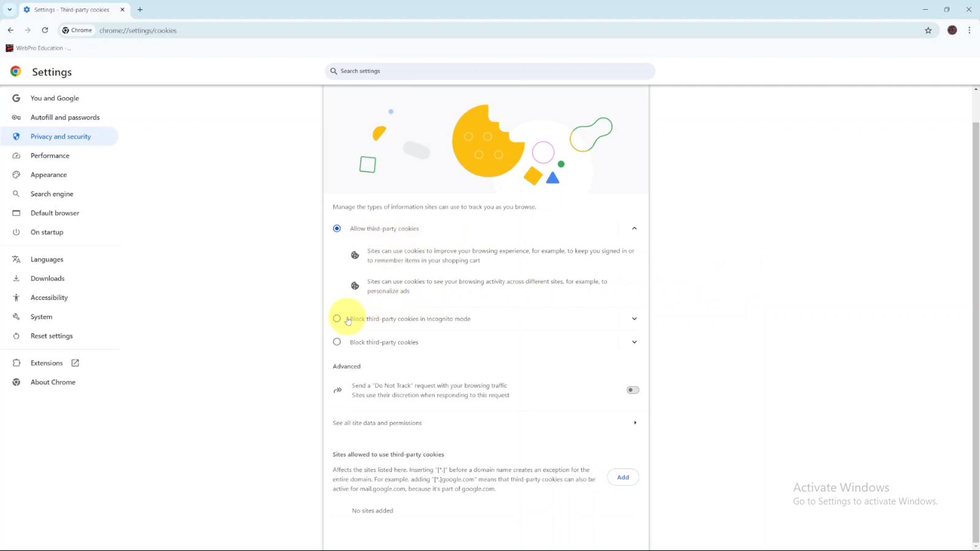
Task: Bookmark this page with the star icon
Action: click(928, 30)
